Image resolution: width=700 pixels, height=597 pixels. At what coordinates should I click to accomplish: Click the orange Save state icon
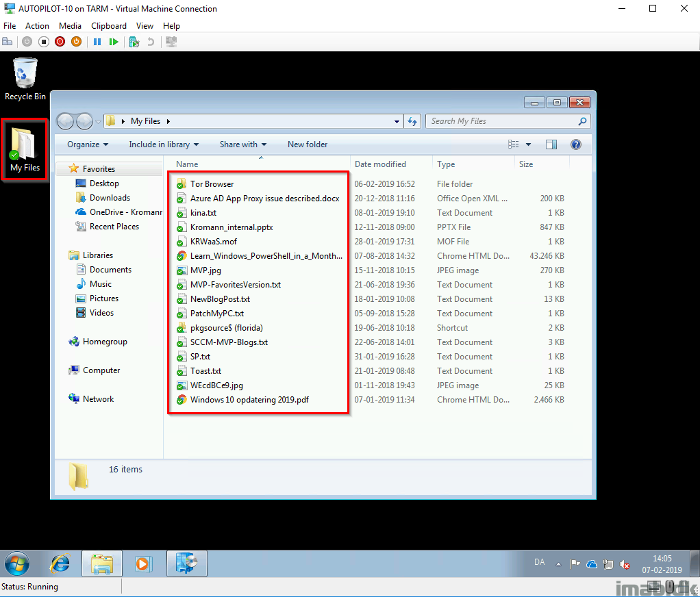coord(76,42)
